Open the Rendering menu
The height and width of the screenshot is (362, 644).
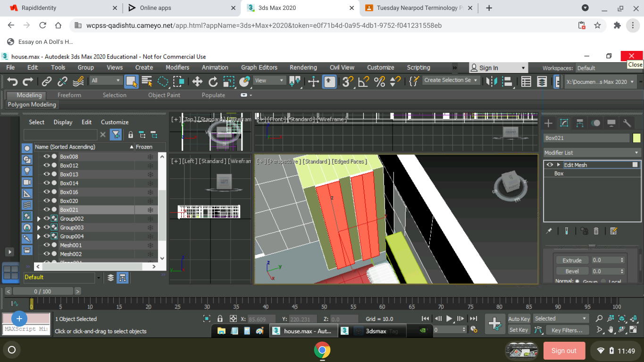click(303, 67)
